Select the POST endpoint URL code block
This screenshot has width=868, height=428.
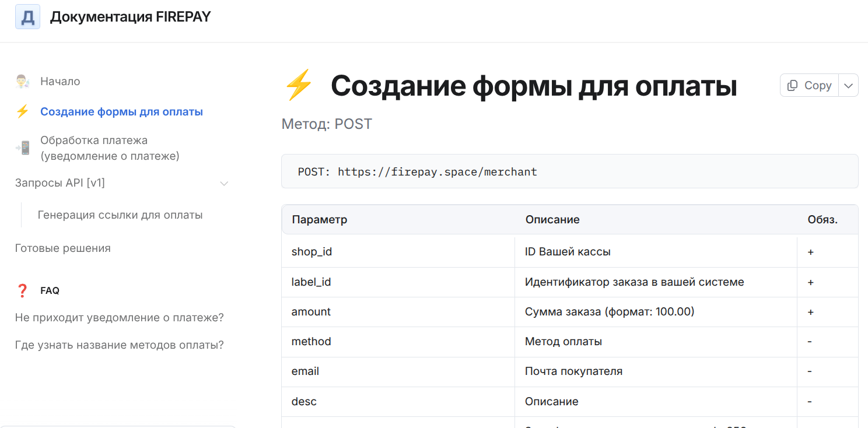[x=418, y=171]
